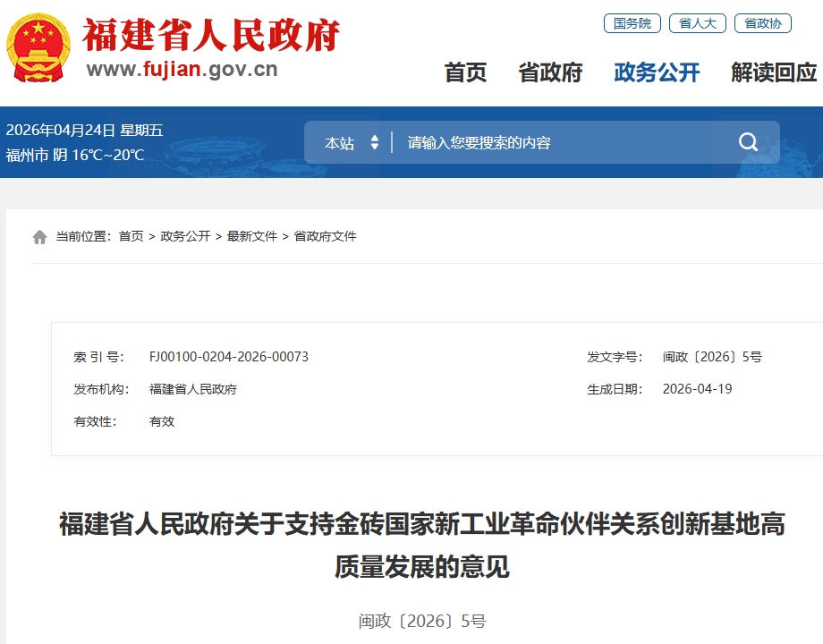The height and width of the screenshot is (644, 823).
Task: Open the 省人大 link button
Action: pyautogui.click(x=697, y=23)
